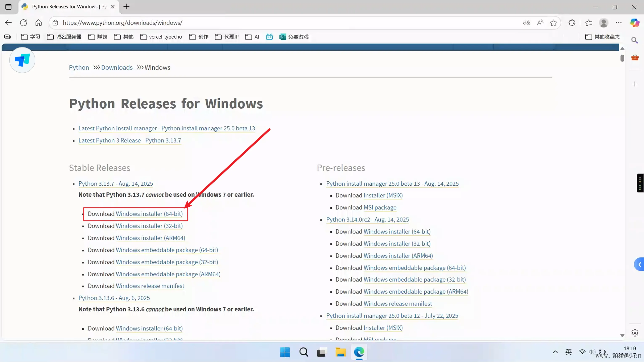Click the translate page icon

pyautogui.click(x=527, y=23)
